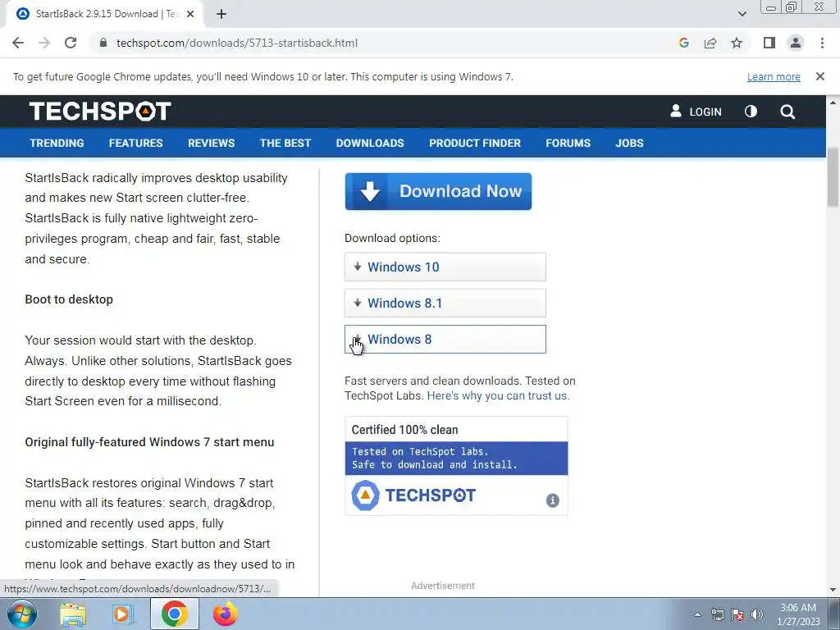Open the DOWNLOADS menu
Viewport: 840px width, 630px height.
click(x=370, y=143)
